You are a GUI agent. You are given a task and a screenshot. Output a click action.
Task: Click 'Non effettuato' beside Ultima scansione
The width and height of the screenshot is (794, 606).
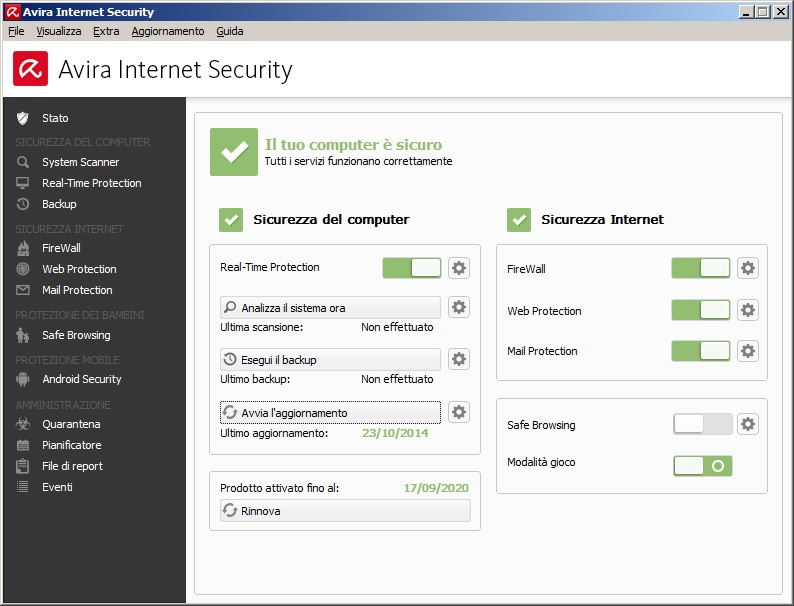click(x=397, y=327)
